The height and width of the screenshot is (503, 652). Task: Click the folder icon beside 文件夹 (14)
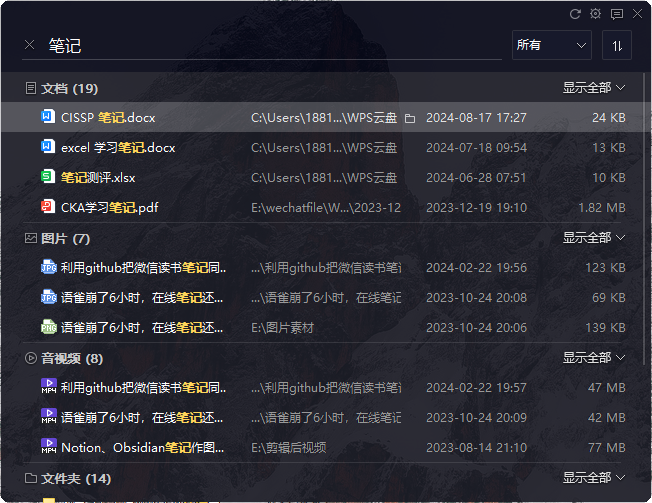pyautogui.click(x=30, y=478)
